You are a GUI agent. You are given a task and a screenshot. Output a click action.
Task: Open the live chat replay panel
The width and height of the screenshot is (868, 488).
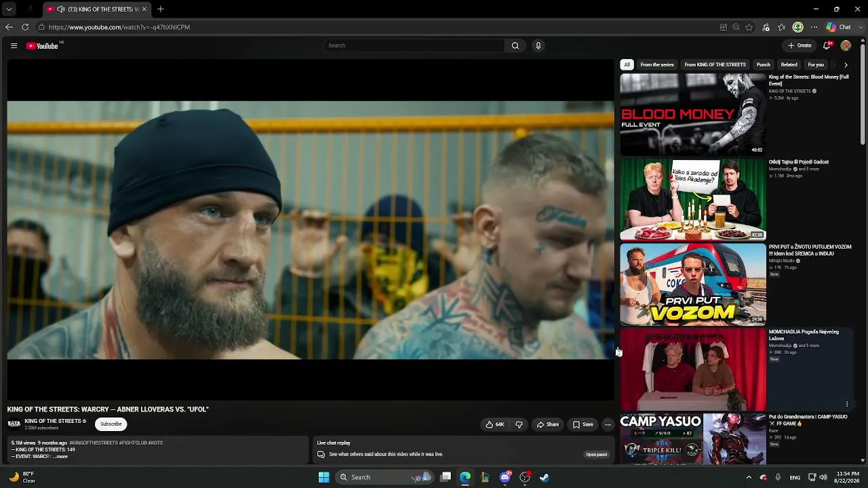tap(597, 455)
